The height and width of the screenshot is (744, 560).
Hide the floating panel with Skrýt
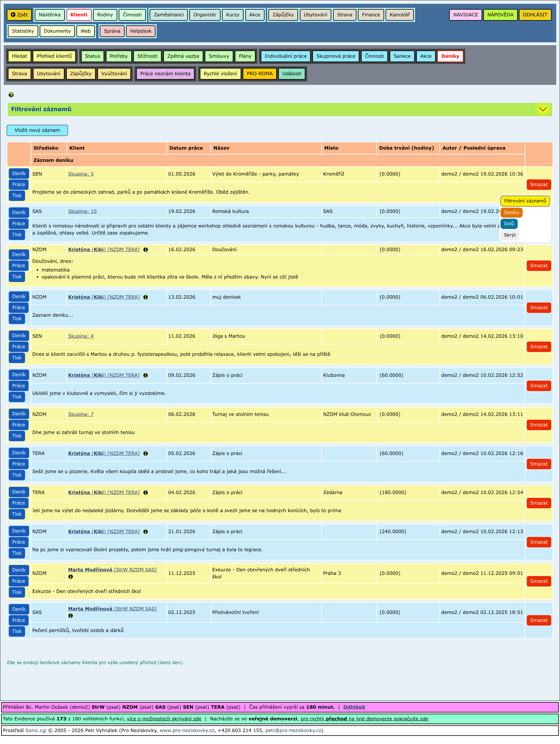[510, 235]
